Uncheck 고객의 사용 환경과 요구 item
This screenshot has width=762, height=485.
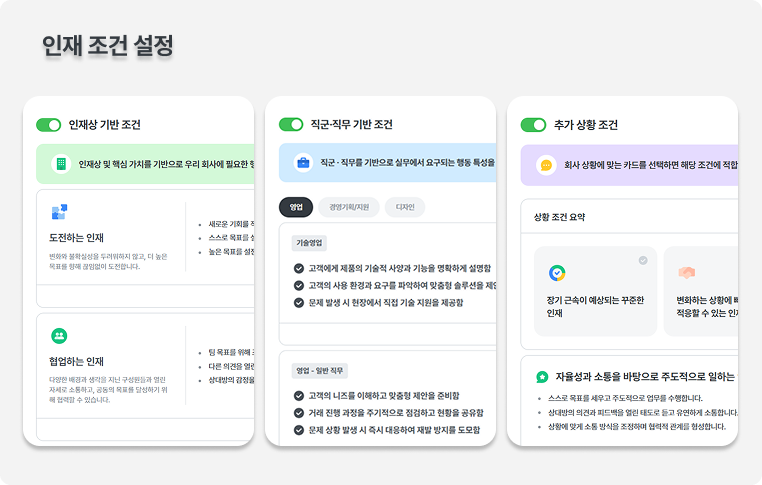point(299,285)
